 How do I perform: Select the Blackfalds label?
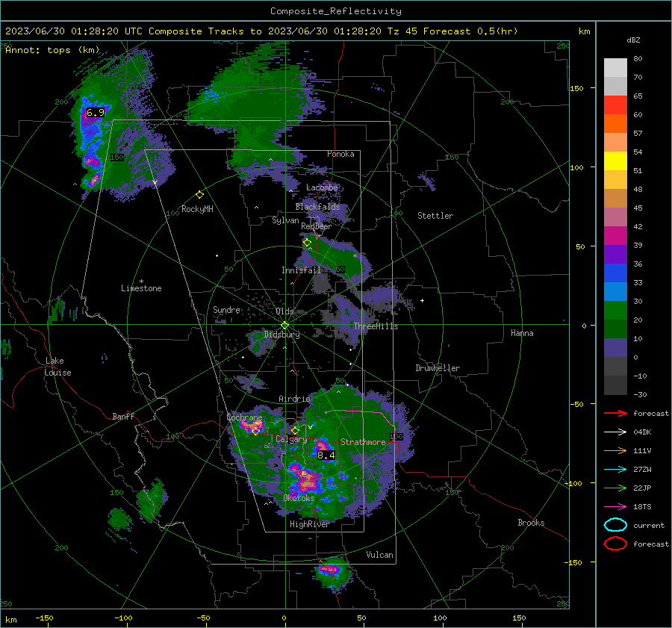(317, 207)
